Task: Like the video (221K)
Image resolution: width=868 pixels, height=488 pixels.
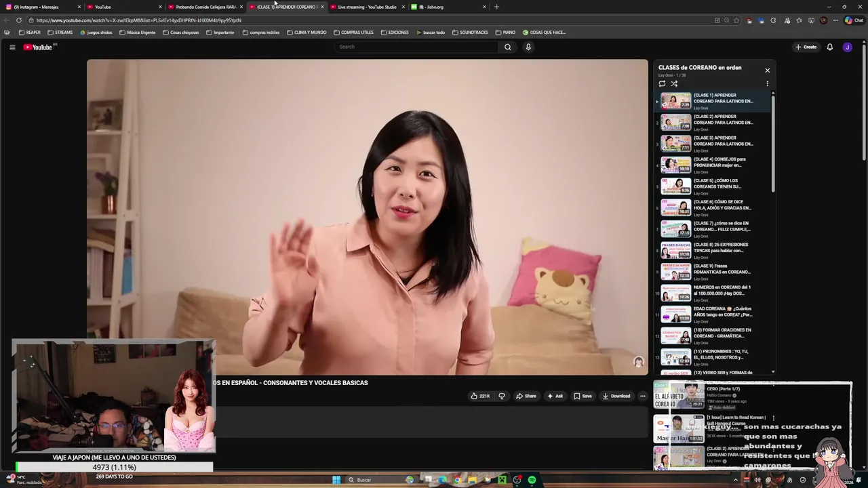Action: pyautogui.click(x=481, y=396)
